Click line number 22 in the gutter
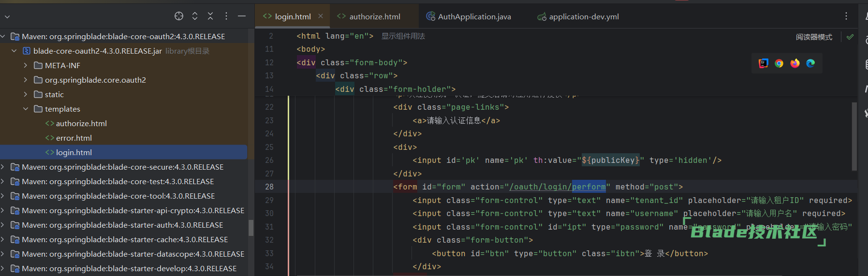 (x=269, y=107)
